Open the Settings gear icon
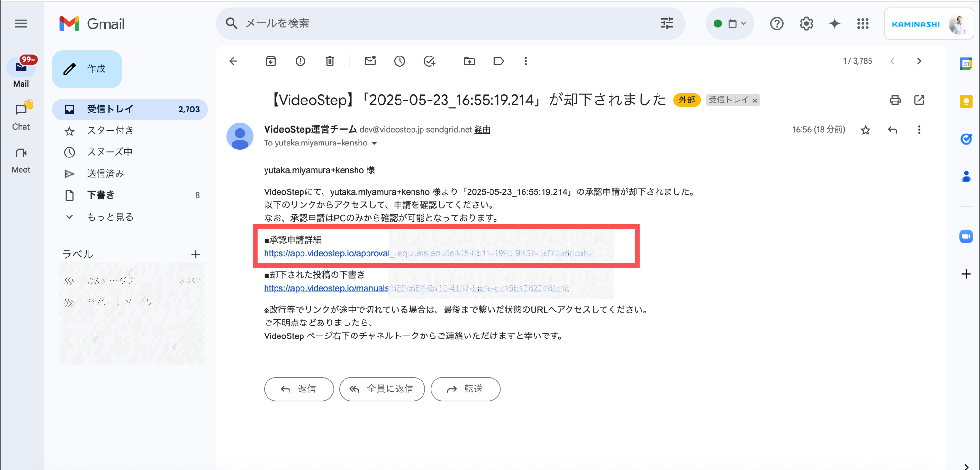 click(806, 23)
